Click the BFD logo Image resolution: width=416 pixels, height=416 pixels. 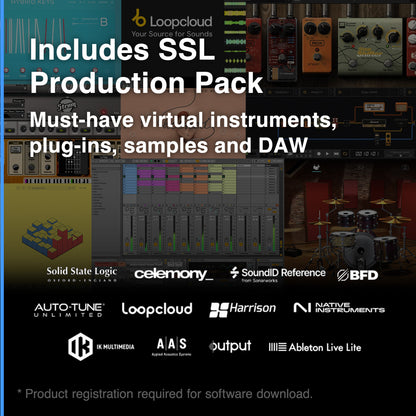coord(357,275)
